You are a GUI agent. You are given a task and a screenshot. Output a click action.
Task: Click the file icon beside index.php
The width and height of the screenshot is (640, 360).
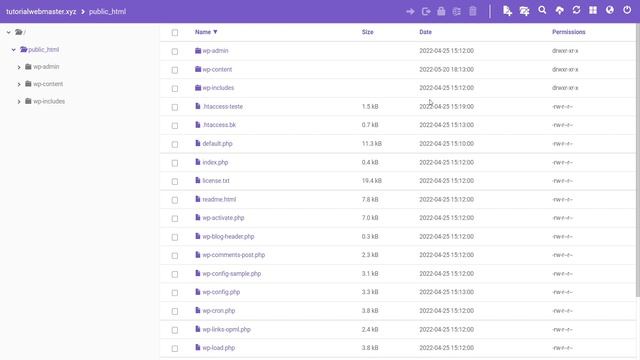coord(198,162)
